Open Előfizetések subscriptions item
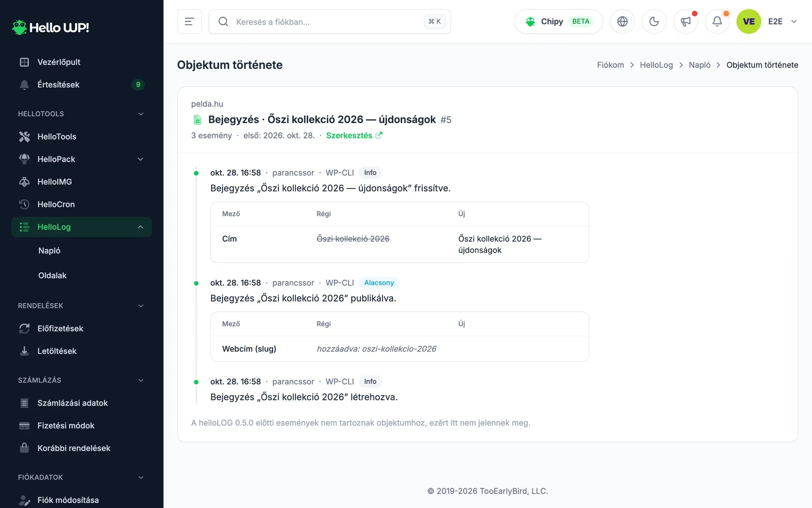Screen dimensions: 812x508 [81, 328]
